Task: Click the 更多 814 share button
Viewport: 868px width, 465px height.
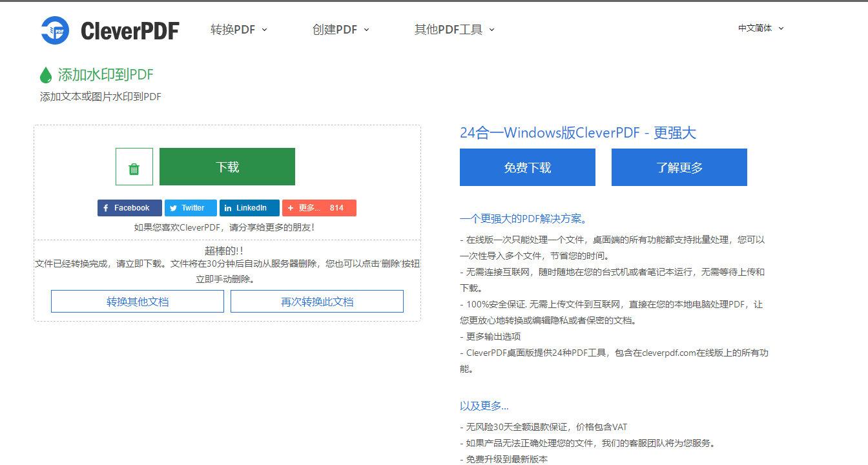Action: [319, 208]
